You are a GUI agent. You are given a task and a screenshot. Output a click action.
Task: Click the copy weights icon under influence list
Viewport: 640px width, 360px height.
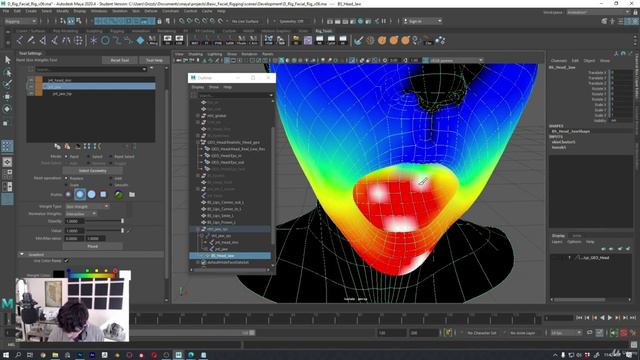(58, 146)
